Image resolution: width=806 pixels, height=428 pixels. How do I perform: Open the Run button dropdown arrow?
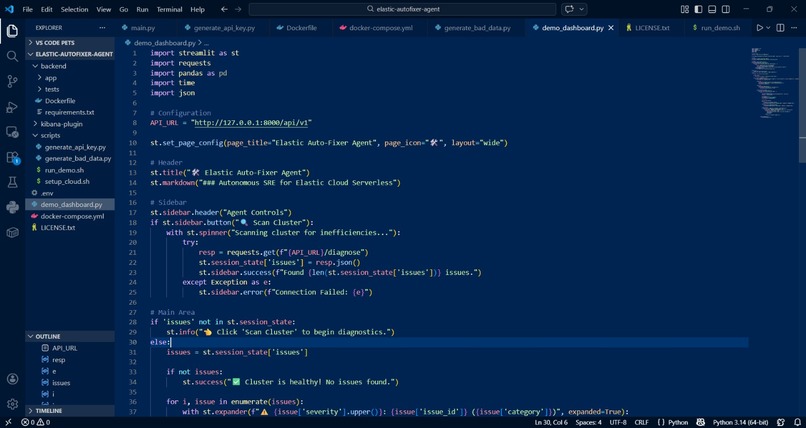click(x=768, y=28)
